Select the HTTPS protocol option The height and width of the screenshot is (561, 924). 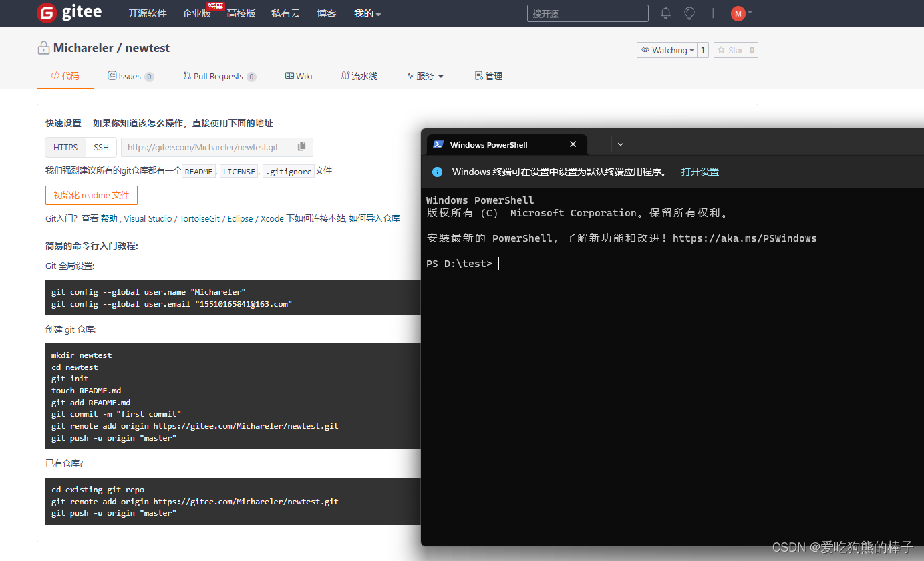tap(65, 147)
